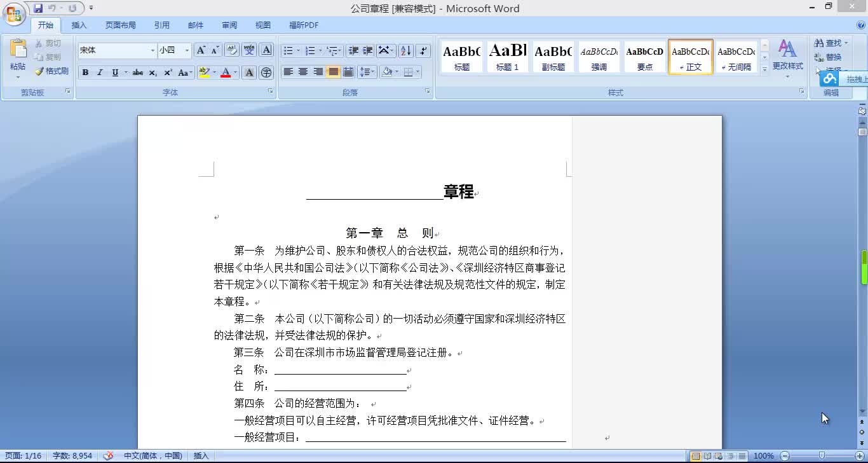
Task: Click the Grow Font icon
Action: 201,50
